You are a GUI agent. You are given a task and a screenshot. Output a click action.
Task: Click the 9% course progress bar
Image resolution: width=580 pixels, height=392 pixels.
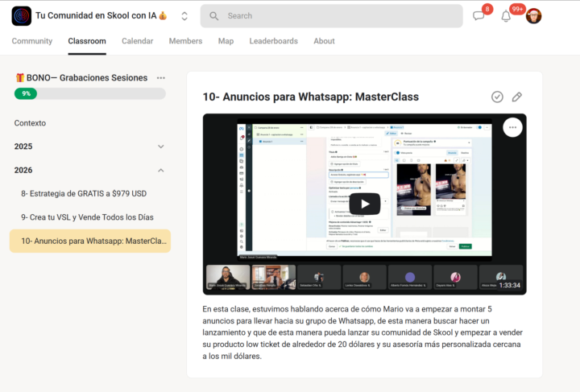click(x=90, y=93)
